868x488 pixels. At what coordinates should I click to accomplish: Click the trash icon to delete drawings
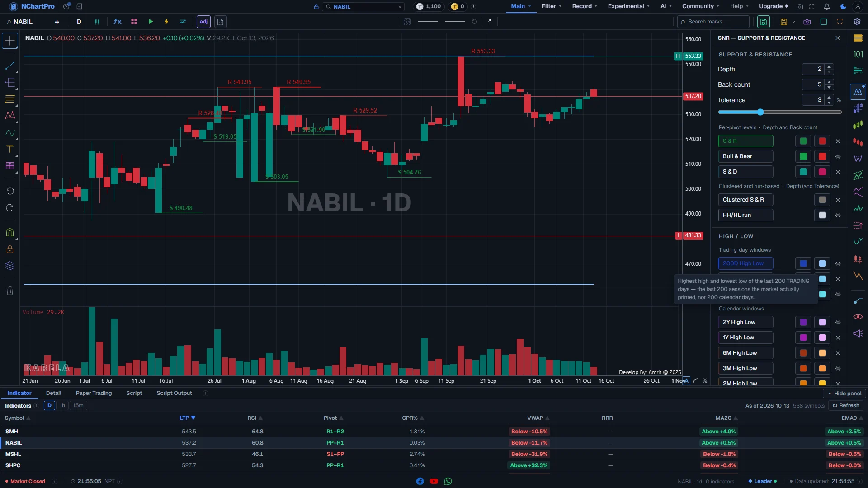pyautogui.click(x=9, y=291)
